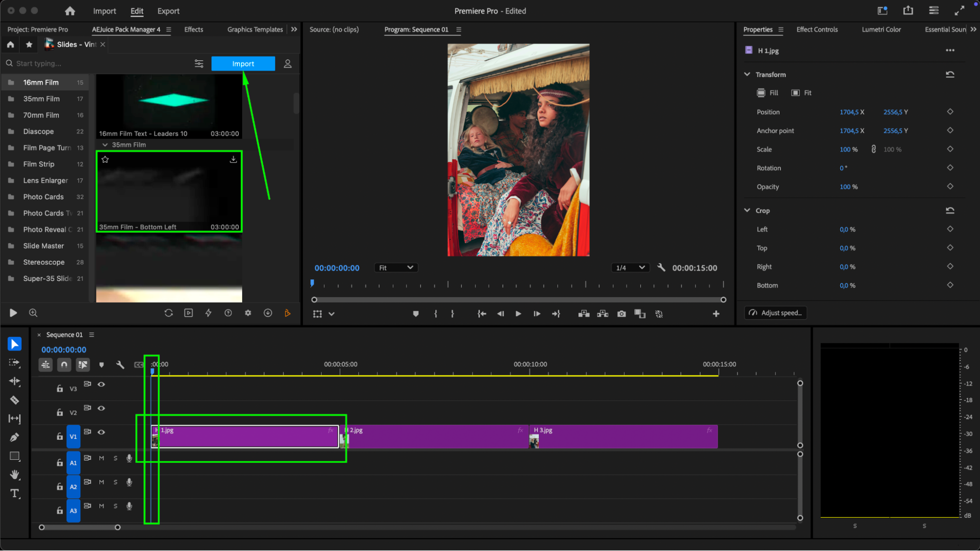Toggle lock on V2 track
Screen dimensions: 980x551
click(x=60, y=413)
